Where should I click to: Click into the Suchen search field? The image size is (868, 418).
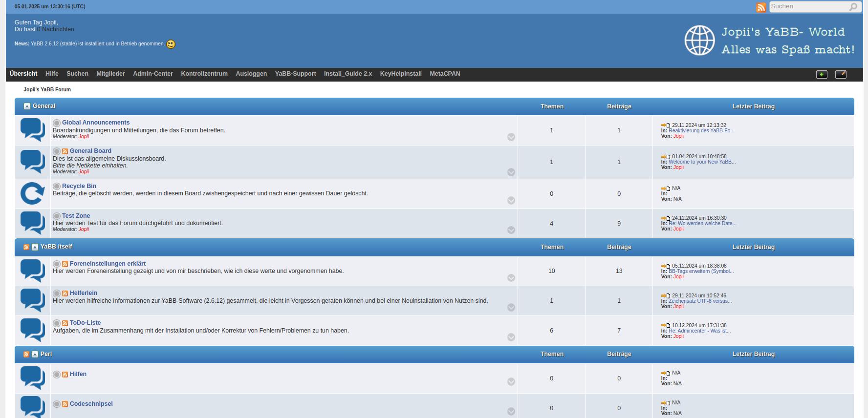809,6
